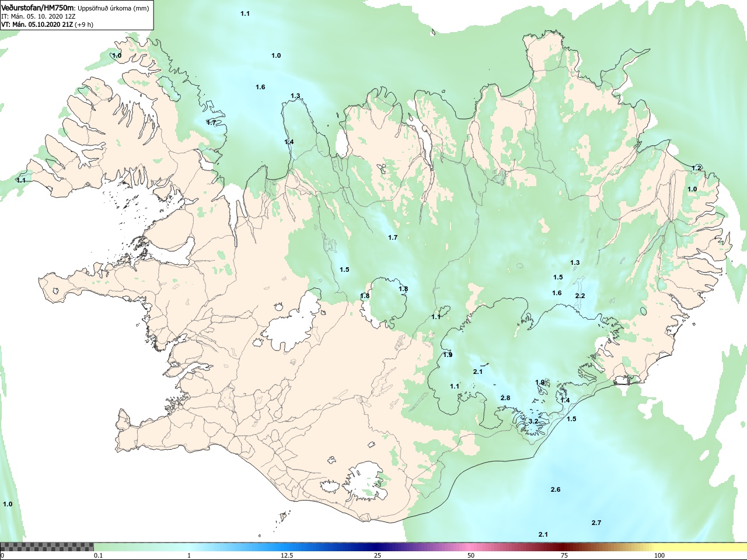
Task: Click the 12.5 tick label on the color scale
Action: coord(287,555)
